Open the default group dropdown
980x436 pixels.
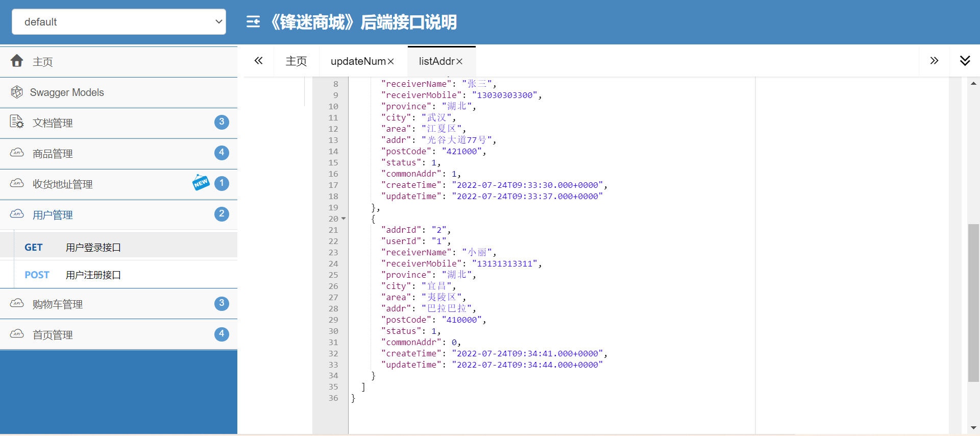[118, 21]
